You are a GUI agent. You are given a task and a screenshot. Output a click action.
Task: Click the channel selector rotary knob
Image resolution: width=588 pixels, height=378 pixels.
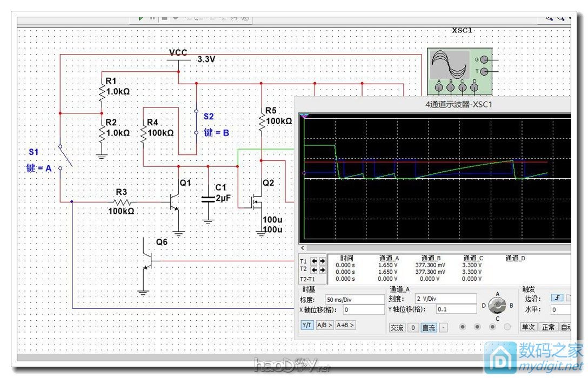pyautogui.click(x=496, y=306)
